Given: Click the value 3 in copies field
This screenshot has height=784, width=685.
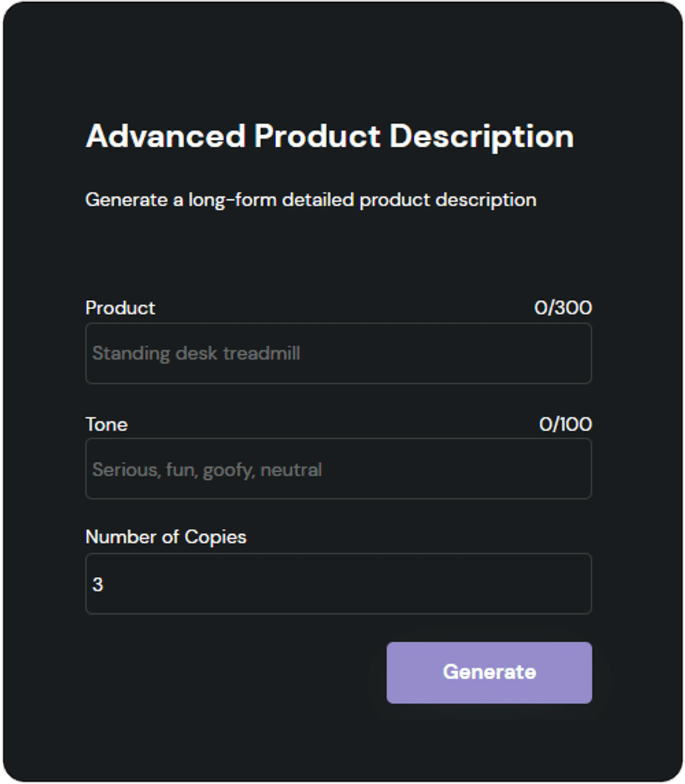Looking at the screenshot, I should pyautogui.click(x=98, y=585).
